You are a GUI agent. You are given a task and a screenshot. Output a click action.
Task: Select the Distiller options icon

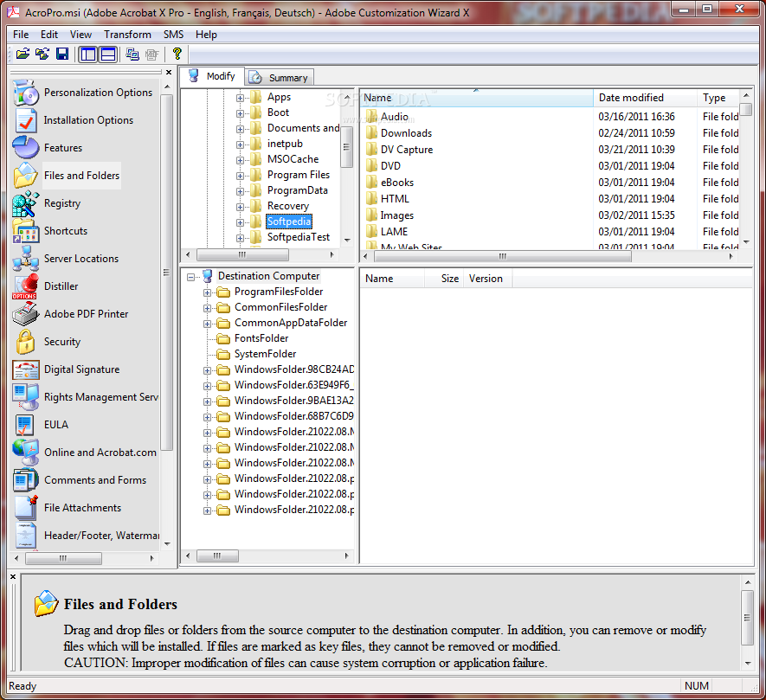(x=25, y=286)
